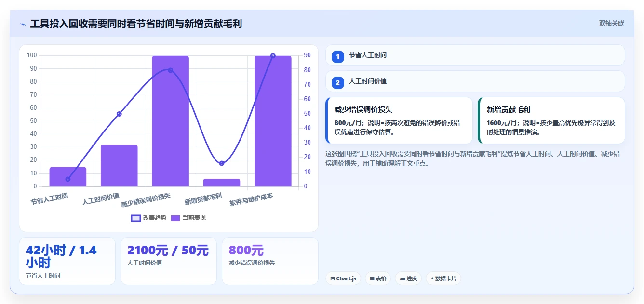Click the 减少错误调价损失 bar in chart
Screen dimensions: 644x304
[170, 121]
